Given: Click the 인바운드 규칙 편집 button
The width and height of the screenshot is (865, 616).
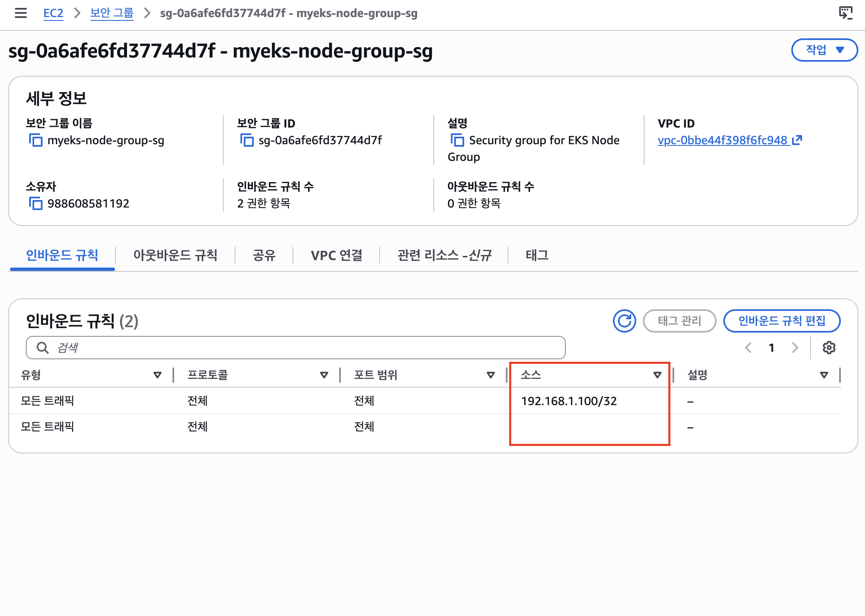Looking at the screenshot, I should click(782, 321).
